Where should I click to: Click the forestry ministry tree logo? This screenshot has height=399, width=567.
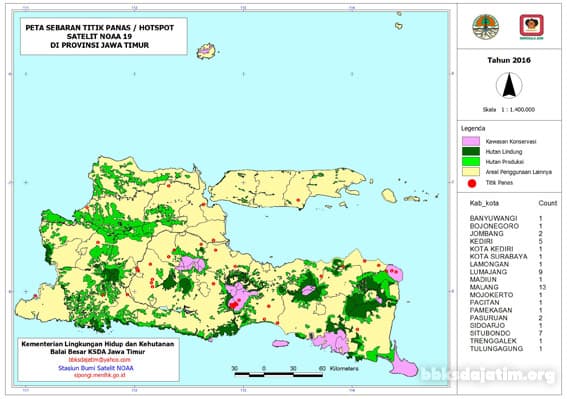coord(485,27)
